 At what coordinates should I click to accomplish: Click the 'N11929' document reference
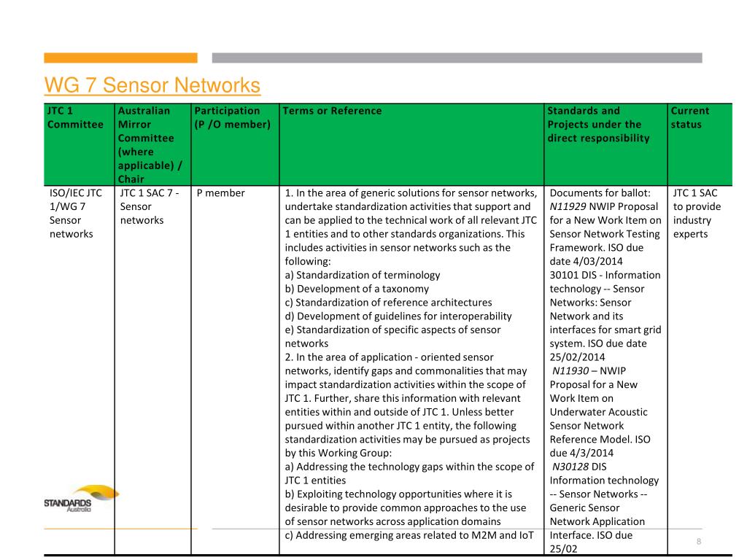pos(568,206)
